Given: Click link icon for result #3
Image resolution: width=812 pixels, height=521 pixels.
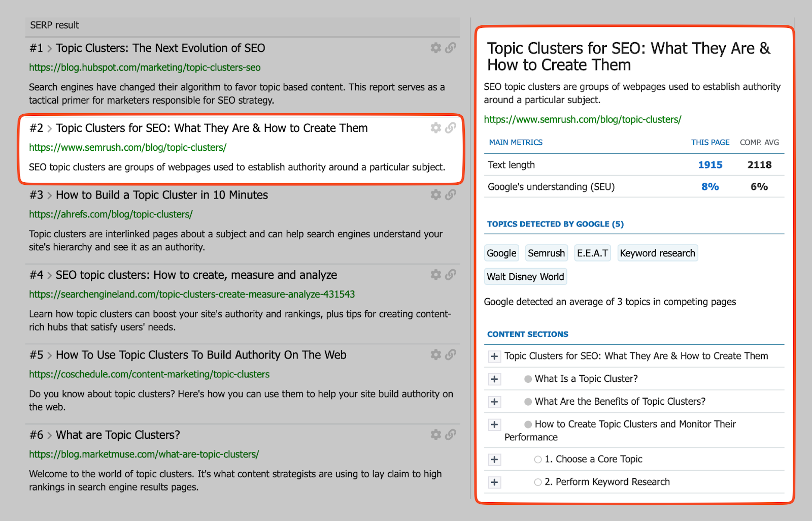Looking at the screenshot, I should pos(451,194).
